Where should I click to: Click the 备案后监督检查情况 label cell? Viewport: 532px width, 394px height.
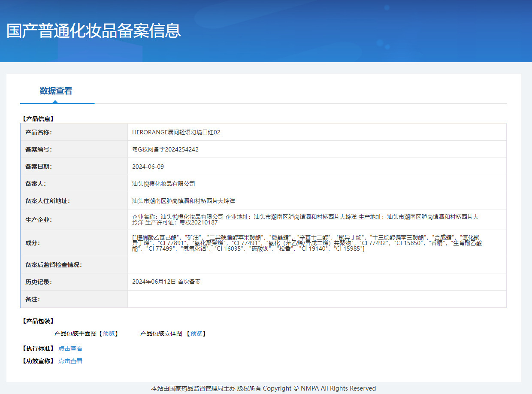[x=74, y=265]
